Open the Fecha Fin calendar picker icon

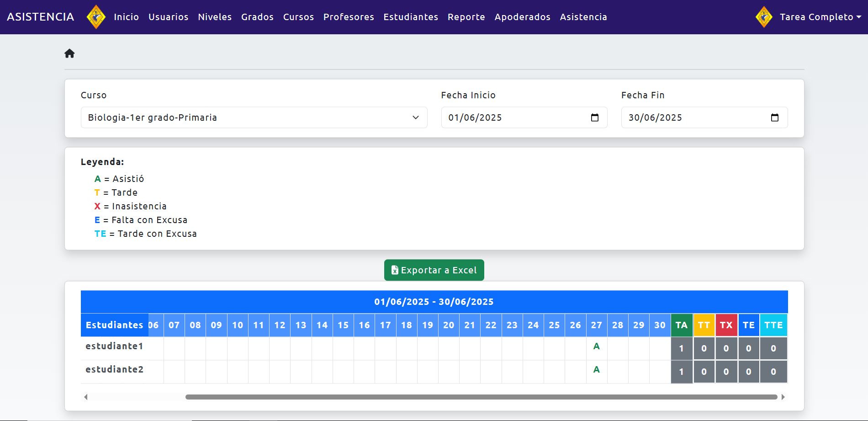point(774,117)
